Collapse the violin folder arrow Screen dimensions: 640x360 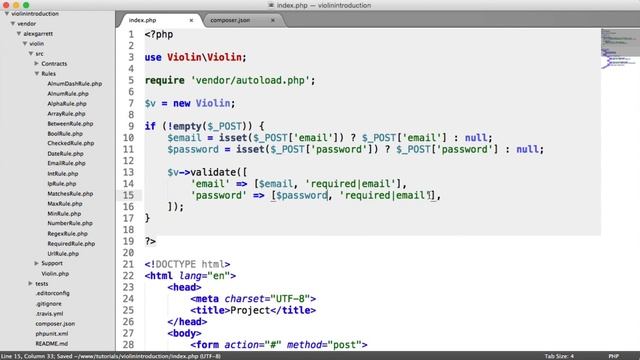point(25,43)
